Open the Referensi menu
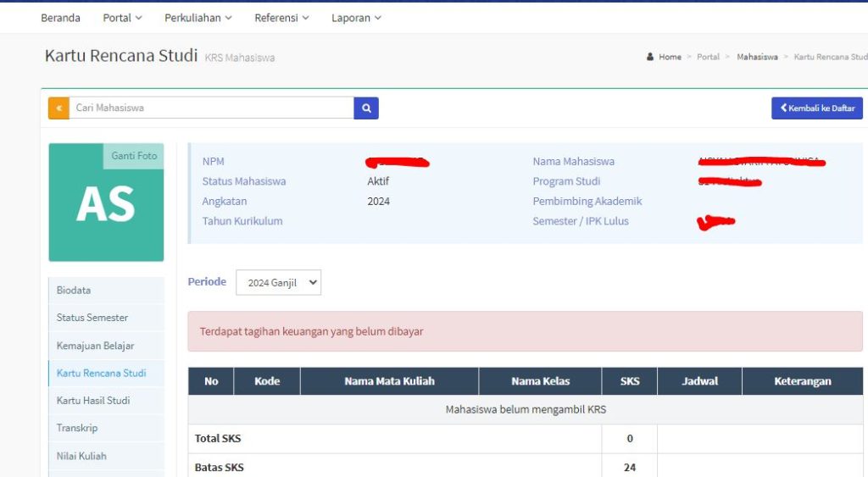 [x=281, y=18]
